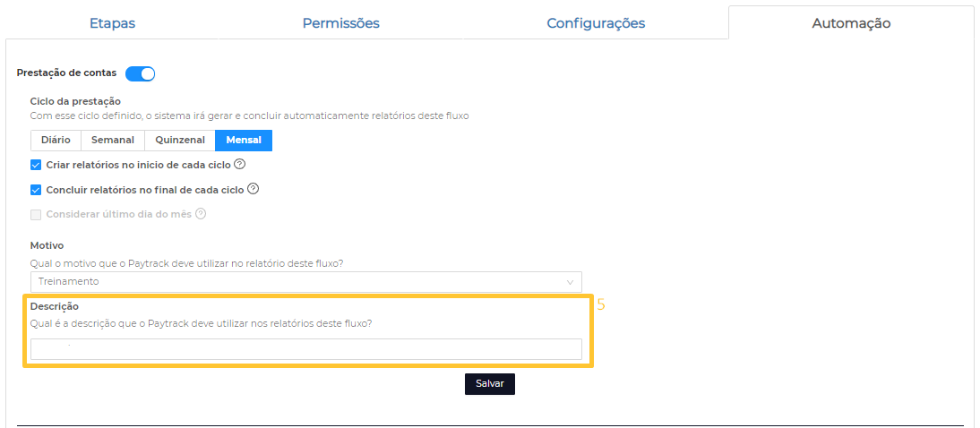Go to the Configurações tab
Viewport: 980px width, 428px height.
(x=596, y=23)
